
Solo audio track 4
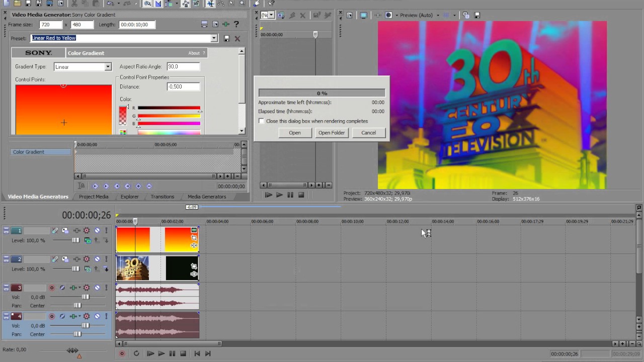(x=106, y=317)
